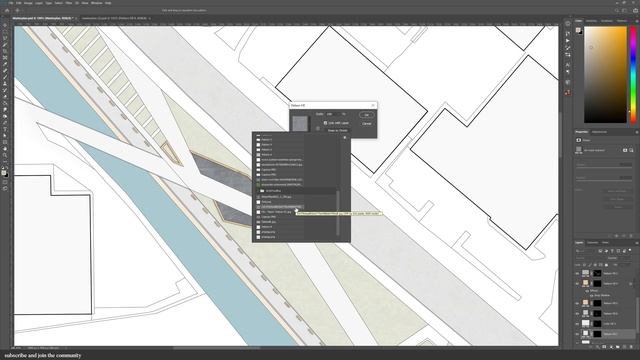The width and height of the screenshot is (640, 360).
Task: Open the layer Fill value dropdown
Action: 625,265
